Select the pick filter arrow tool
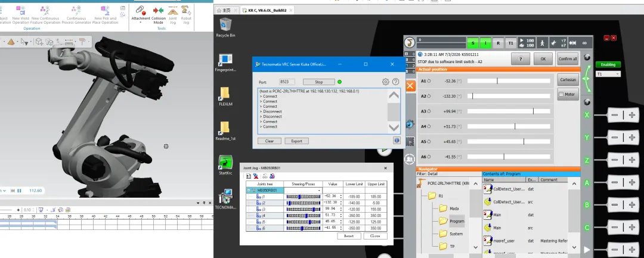The width and height of the screenshot is (644, 258). (24, 42)
